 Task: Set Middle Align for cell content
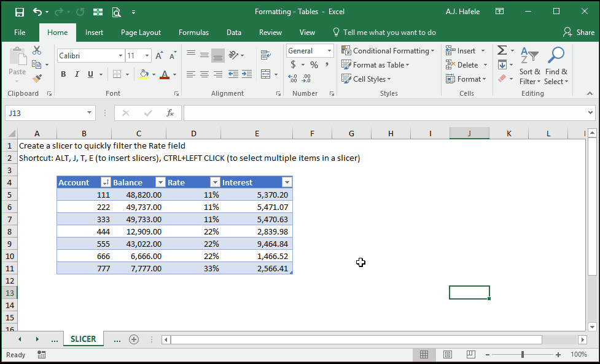205,55
